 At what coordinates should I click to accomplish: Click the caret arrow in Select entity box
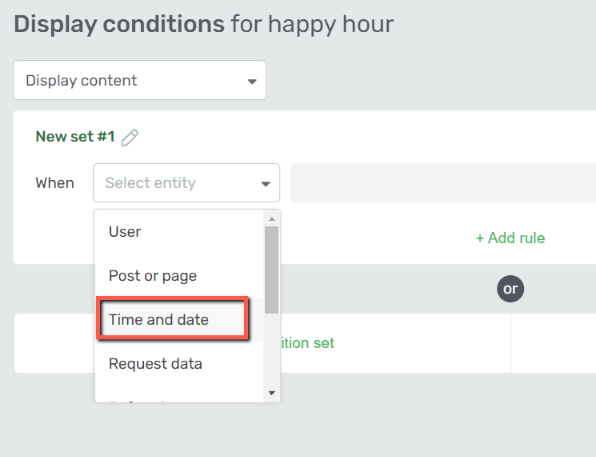click(266, 184)
